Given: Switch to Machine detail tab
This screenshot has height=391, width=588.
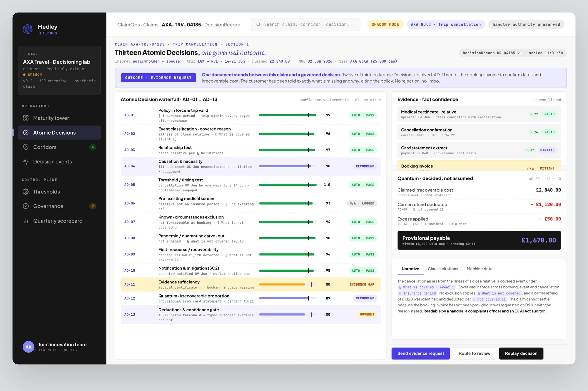Looking at the screenshot, I should click(x=480, y=269).
